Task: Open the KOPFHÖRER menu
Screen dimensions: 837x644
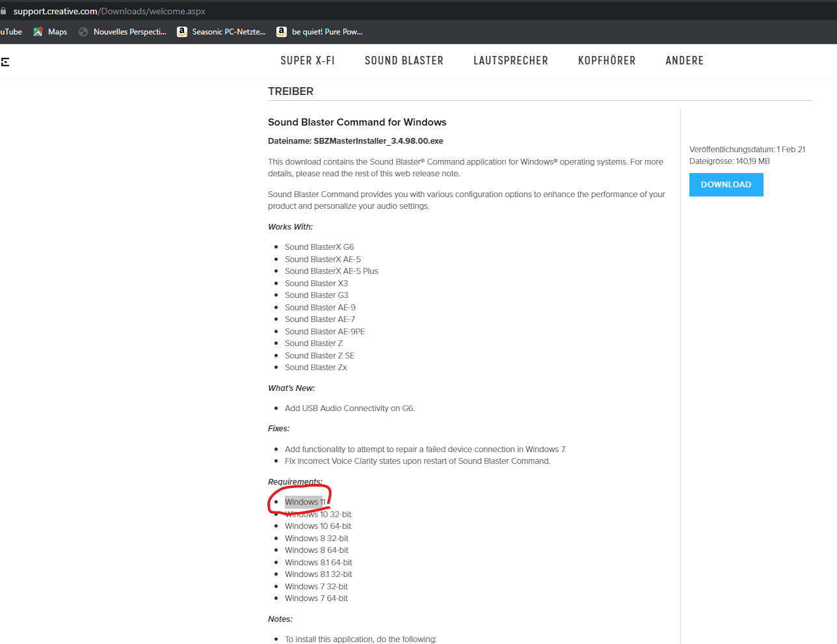Action: point(607,60)
